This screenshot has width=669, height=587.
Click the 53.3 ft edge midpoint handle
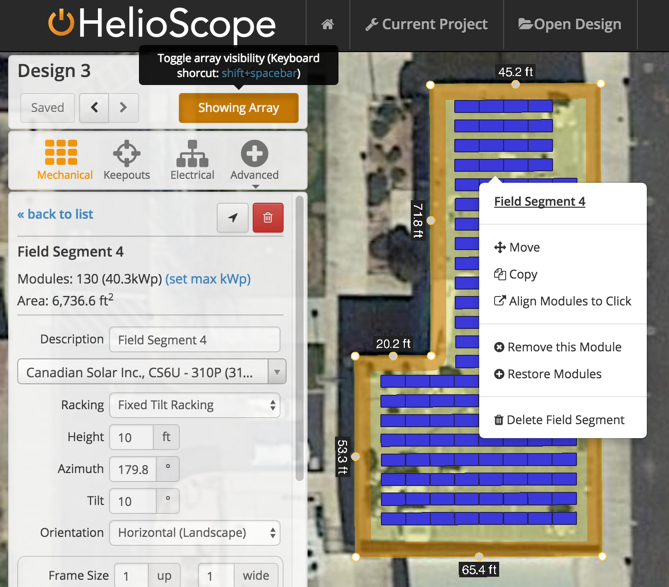pos(355,456)
